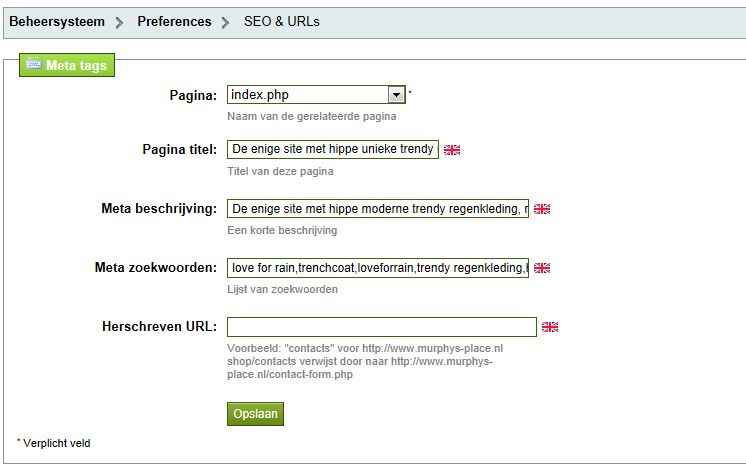Click the empty Herschreven URL field
746x467 pixels.
tap(381, 327)
